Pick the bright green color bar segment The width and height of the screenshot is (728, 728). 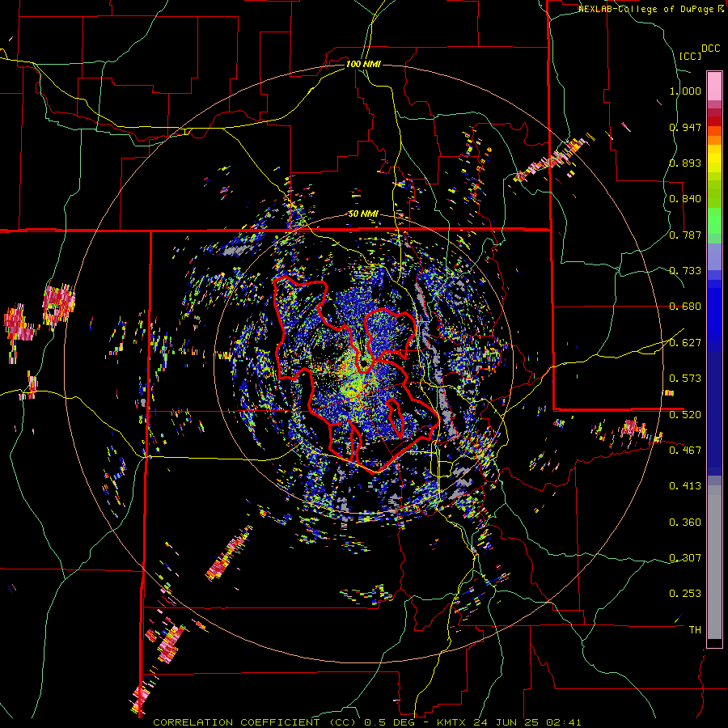click(714, 221)
